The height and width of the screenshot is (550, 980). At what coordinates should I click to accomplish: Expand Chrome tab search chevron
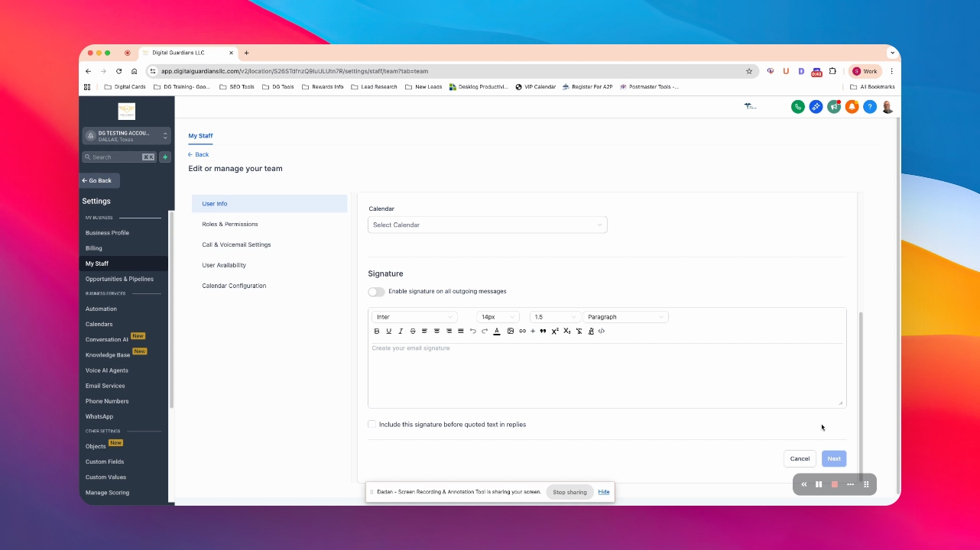[892, 53]
